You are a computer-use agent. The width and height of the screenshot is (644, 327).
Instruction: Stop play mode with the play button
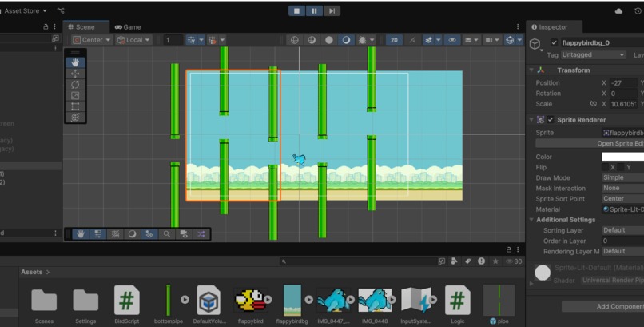click(296, 11)
